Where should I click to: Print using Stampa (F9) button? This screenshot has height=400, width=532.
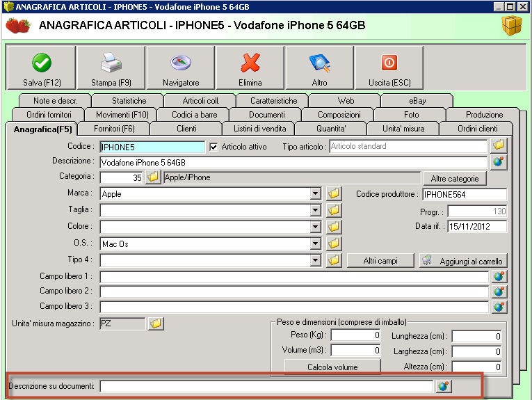pyautogui.click(x=111, y=68)
